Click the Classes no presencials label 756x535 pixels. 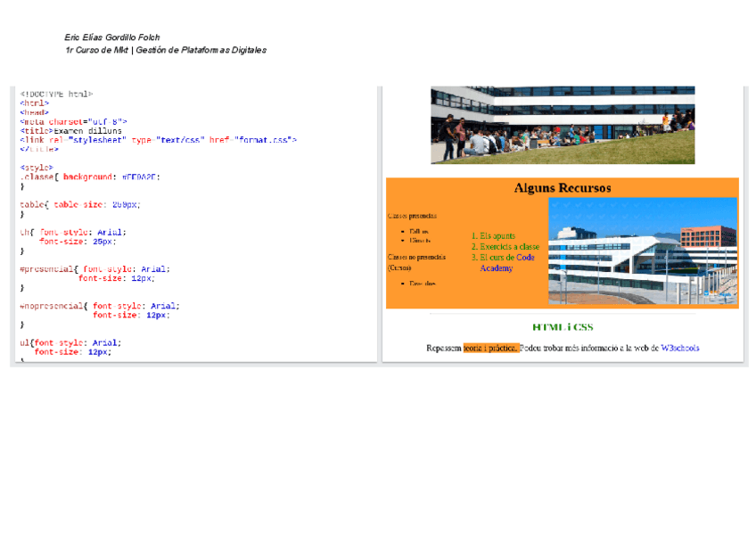tap(416, 257)
